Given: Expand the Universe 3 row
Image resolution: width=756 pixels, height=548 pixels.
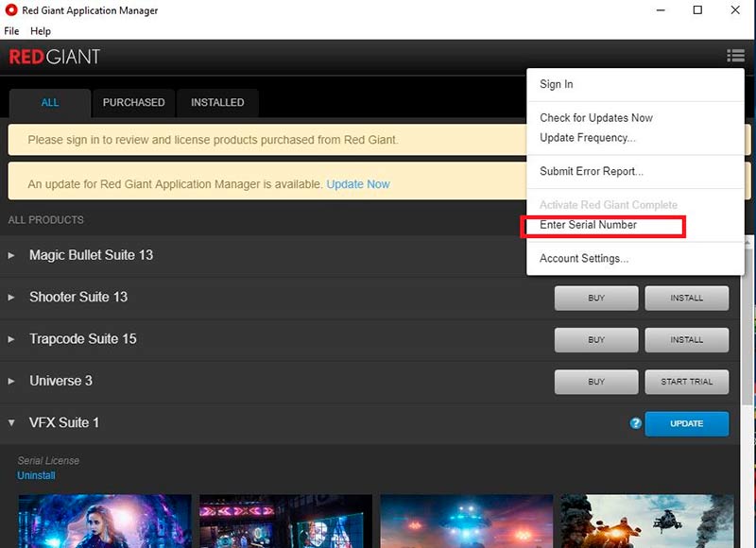Looking at the screenshot, I should click(x=11, y=382).
